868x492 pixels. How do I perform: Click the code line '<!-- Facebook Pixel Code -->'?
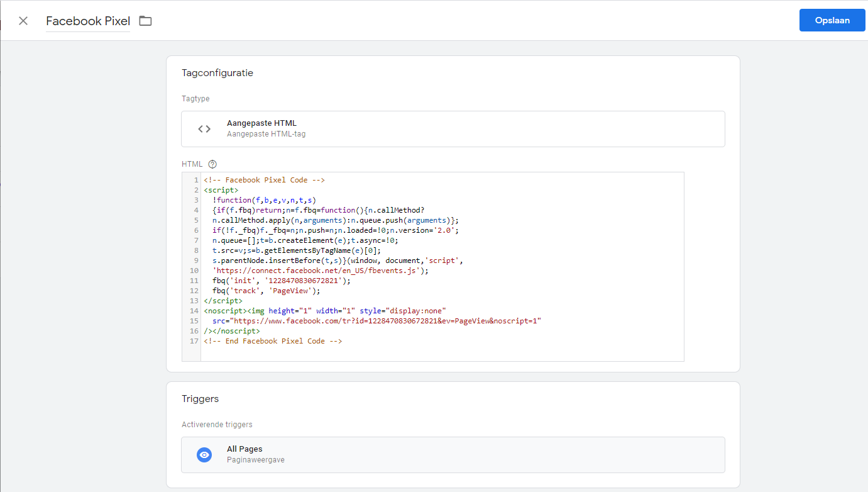(264, 180)
